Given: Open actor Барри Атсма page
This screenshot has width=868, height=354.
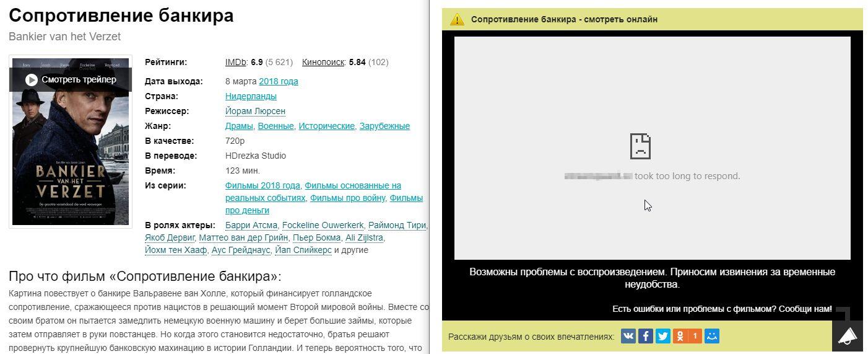Looking at the screenshot, I should click(251, 225).
